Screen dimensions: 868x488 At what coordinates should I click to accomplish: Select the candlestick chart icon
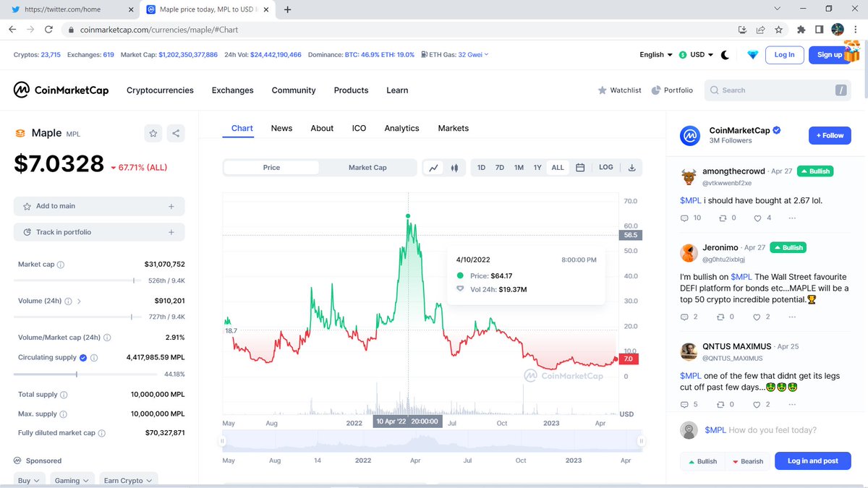tap(454, 167)
